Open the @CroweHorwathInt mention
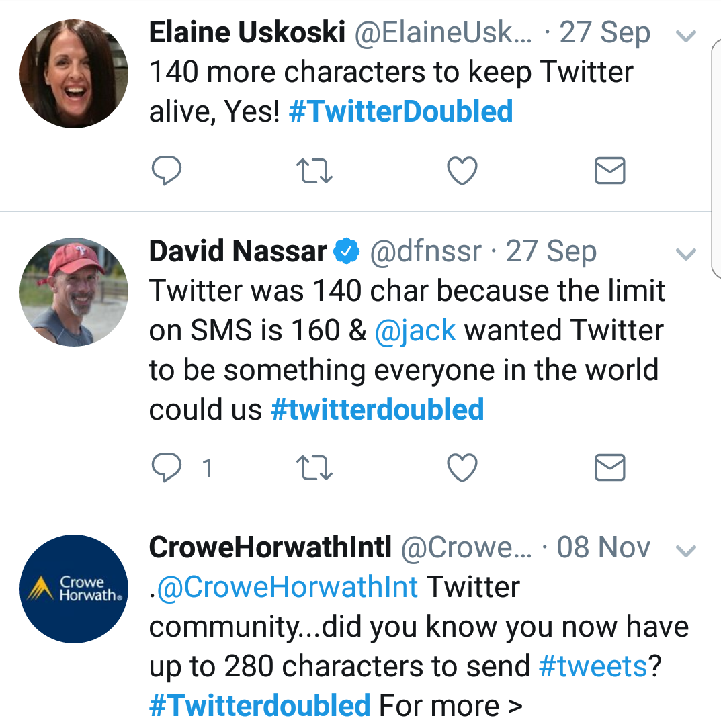 tap(286, 587)
